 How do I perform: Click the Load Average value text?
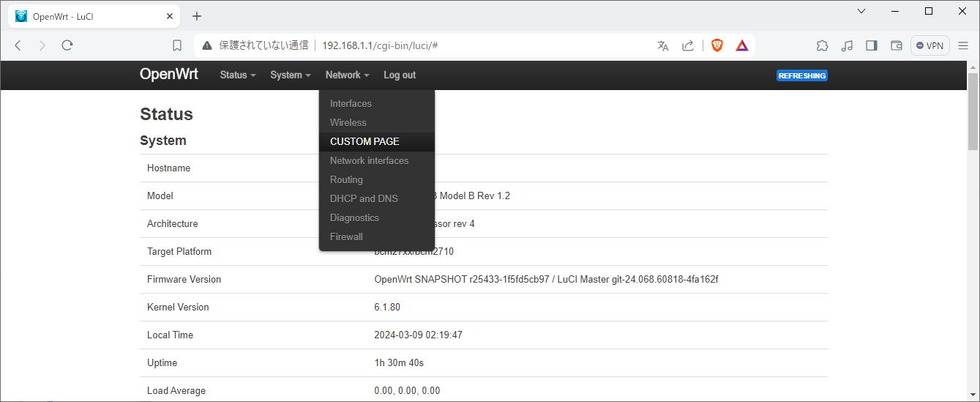(407, 391)
